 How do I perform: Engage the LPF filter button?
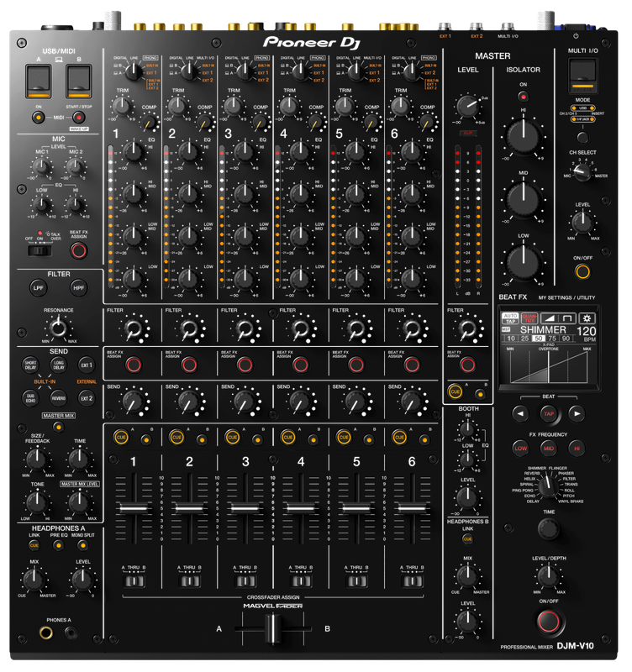38,288
